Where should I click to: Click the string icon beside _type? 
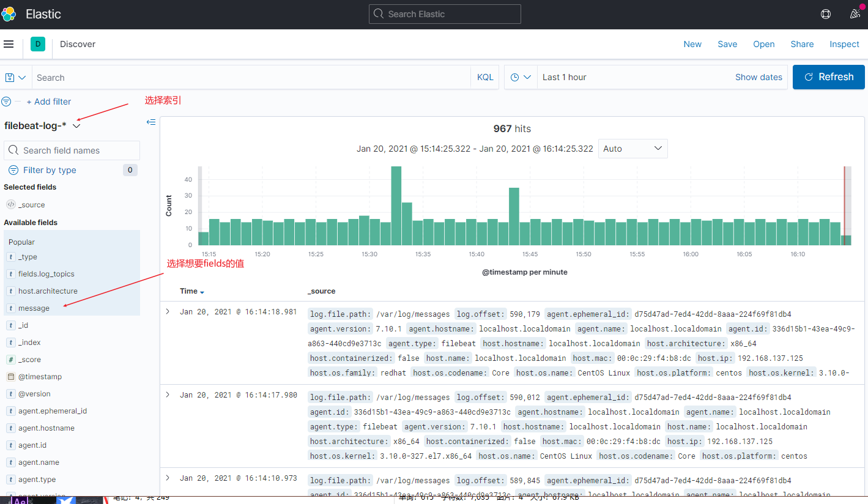[11, 257]
